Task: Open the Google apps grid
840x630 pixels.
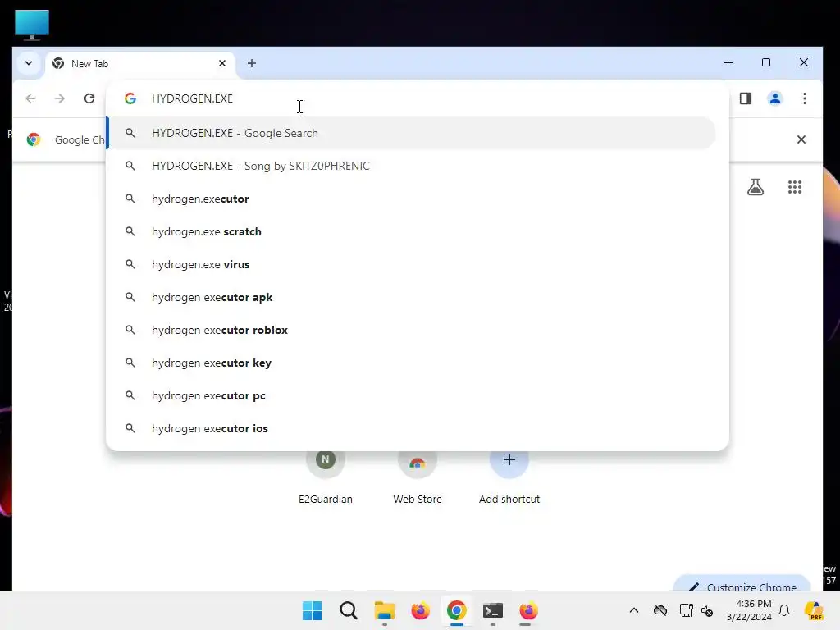Action: (x=794, y=187)
